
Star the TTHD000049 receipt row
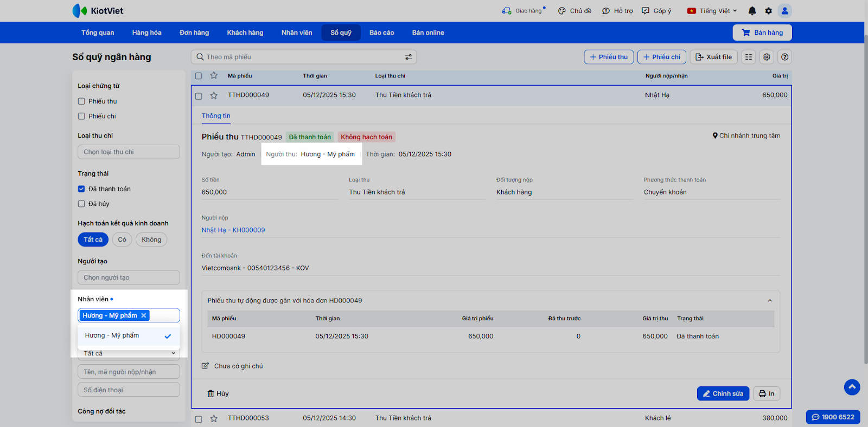point(214,95)
